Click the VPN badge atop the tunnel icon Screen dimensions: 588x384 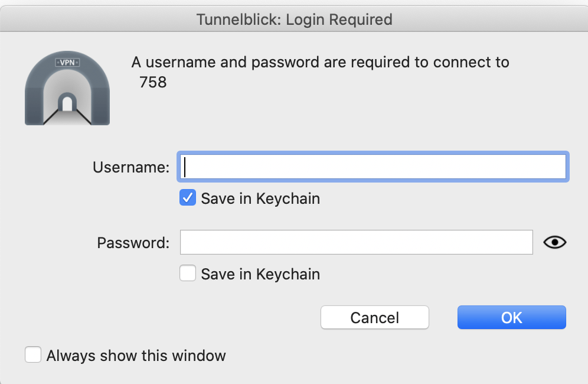click(67, 62)
